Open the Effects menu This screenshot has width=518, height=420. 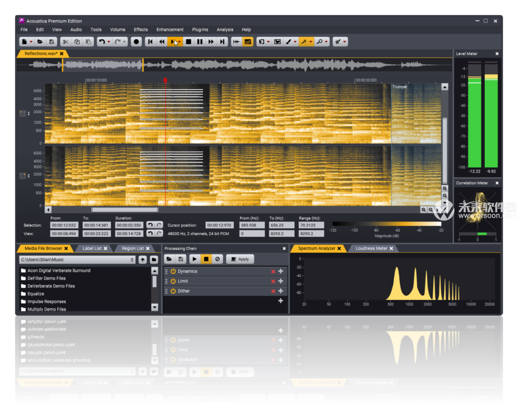(141, 29)
